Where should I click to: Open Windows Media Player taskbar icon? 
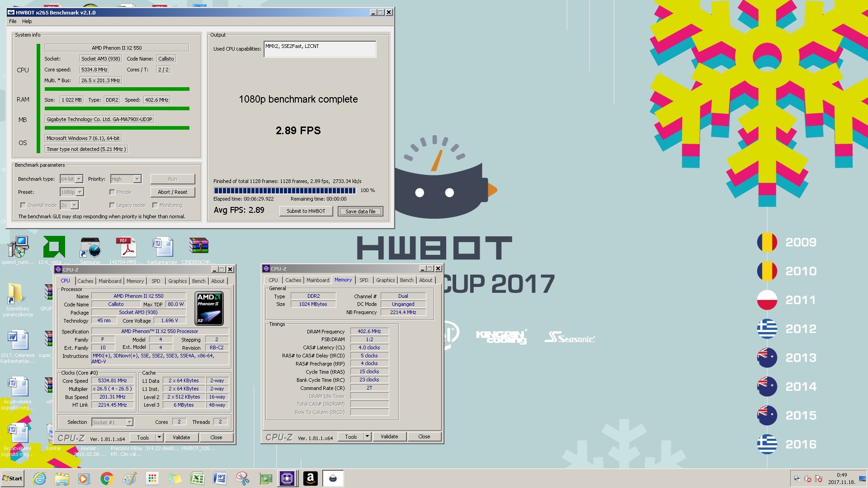(84, 479)
